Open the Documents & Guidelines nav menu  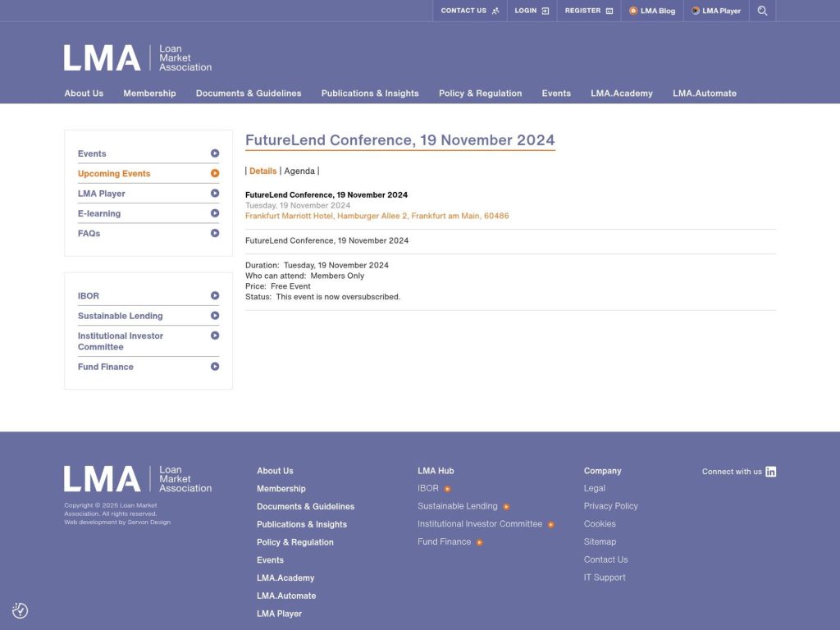(x=249, y=94)
